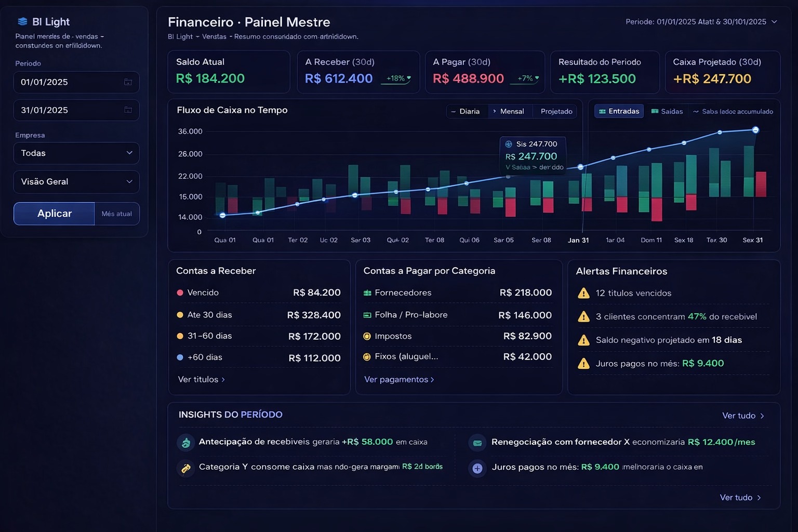Click warning icon for Saldo negativo projetado
The height and width of the screenshot is (532, 798).
pos(583,340)
